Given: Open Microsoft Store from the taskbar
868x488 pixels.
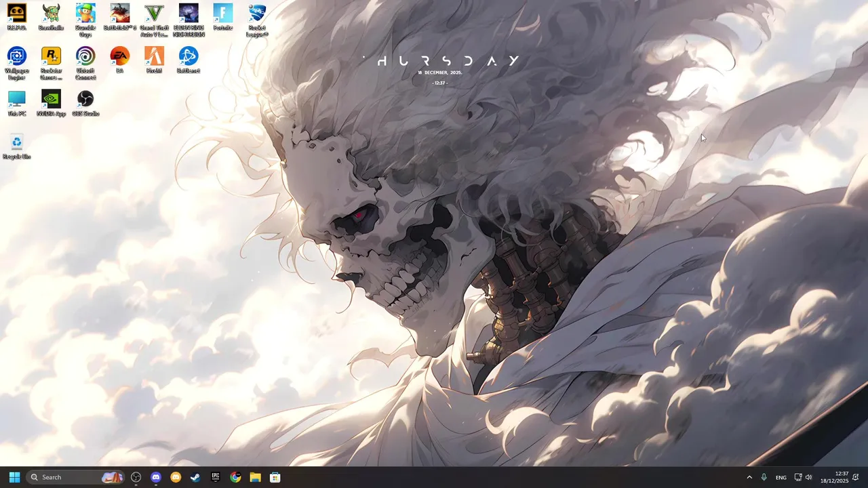Looking at the screenshot, I should pyautogui.click(x=275, y=477).
